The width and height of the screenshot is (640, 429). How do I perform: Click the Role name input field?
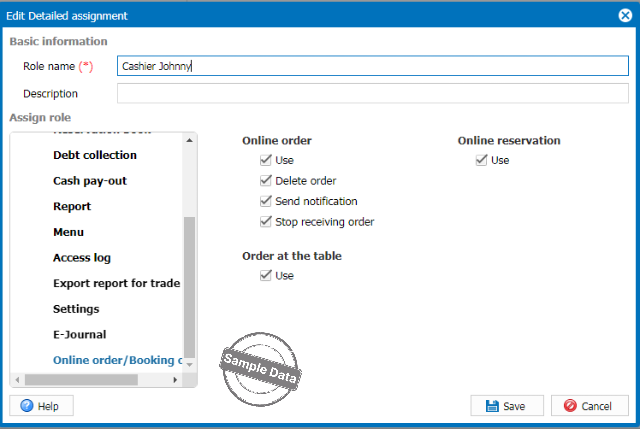(370, 66)
